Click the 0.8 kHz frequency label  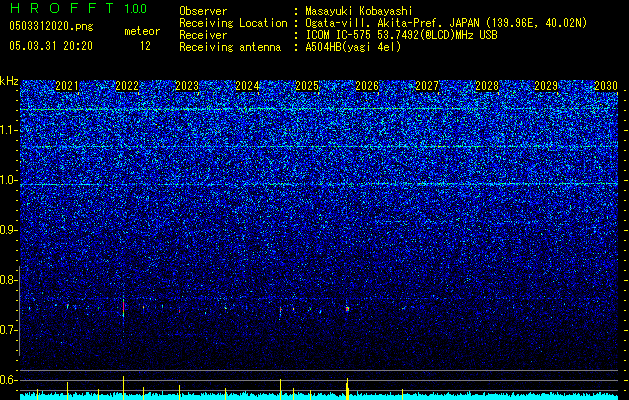click(x=9, y=280)
